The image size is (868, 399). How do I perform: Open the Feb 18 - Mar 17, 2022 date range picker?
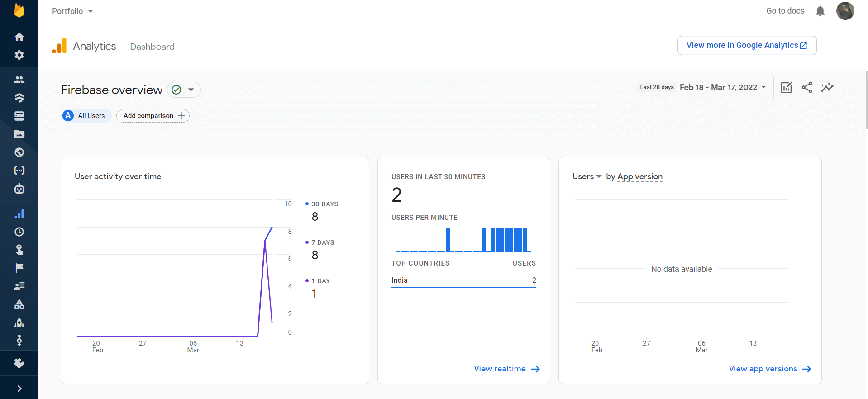coord(723,87)
